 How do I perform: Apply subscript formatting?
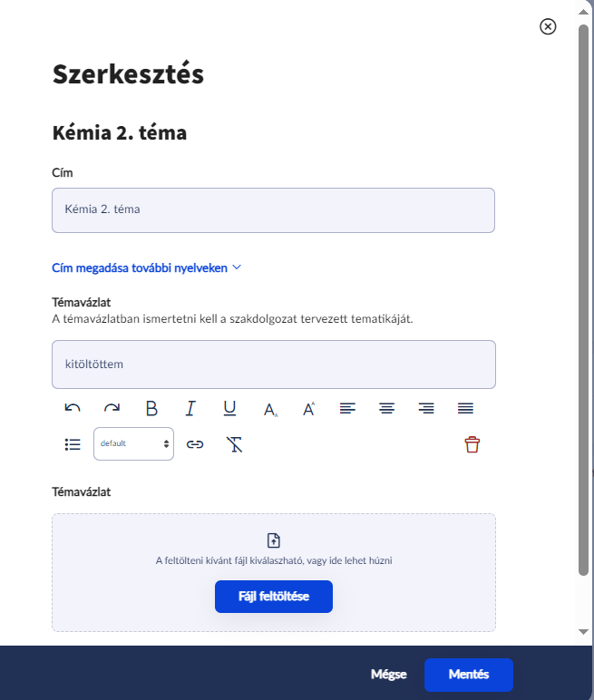(269, 409)
